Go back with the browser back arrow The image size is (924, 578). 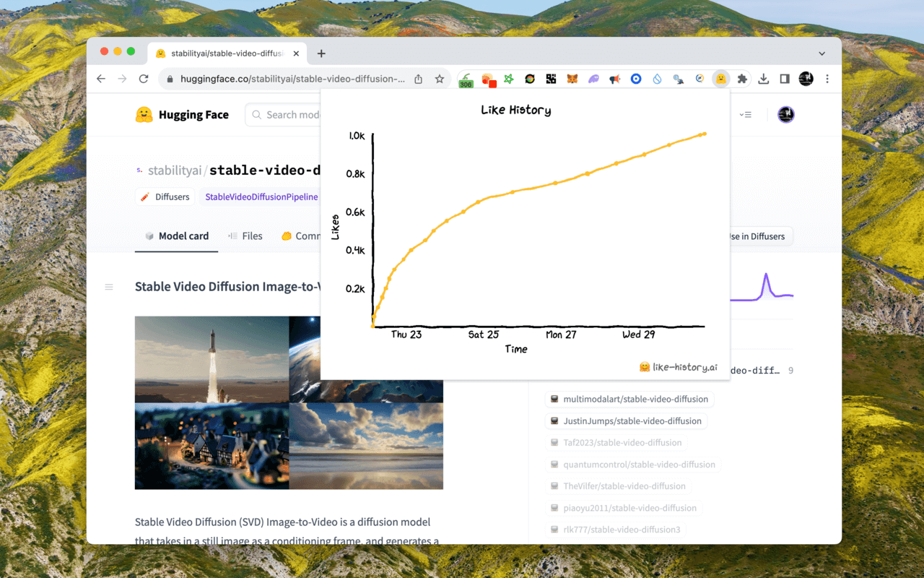pyautogui.click(x=101, y=79)
